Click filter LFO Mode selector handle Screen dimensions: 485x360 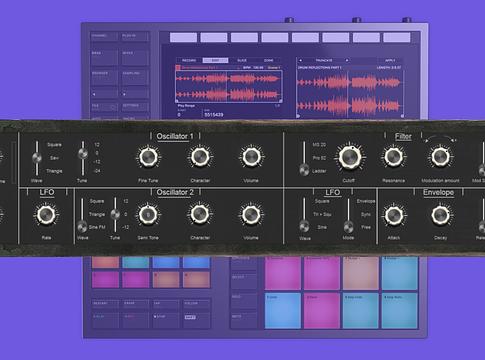[x=349, y=226]
